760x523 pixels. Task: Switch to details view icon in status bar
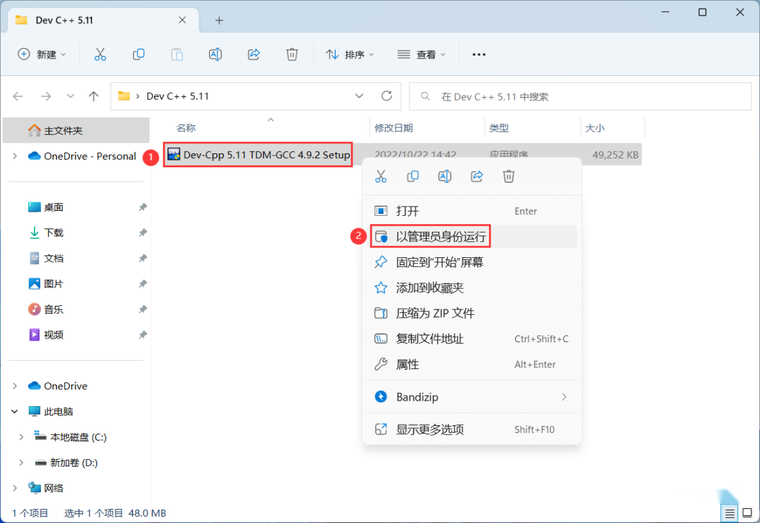click(729, 513)
